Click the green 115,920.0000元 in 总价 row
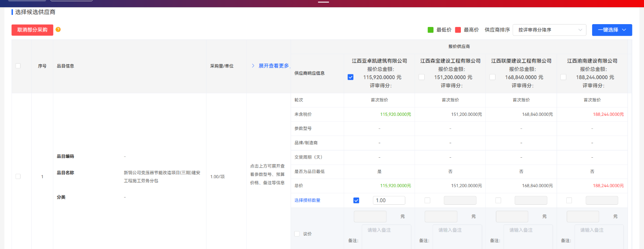Screen dimensions: 644x249 (396, 185)
